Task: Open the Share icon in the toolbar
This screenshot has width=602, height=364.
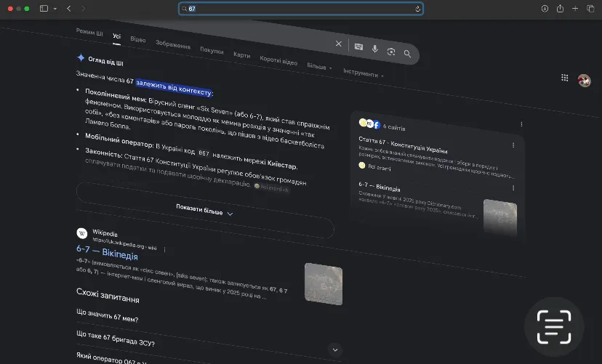Action: (x=560, y=9)
